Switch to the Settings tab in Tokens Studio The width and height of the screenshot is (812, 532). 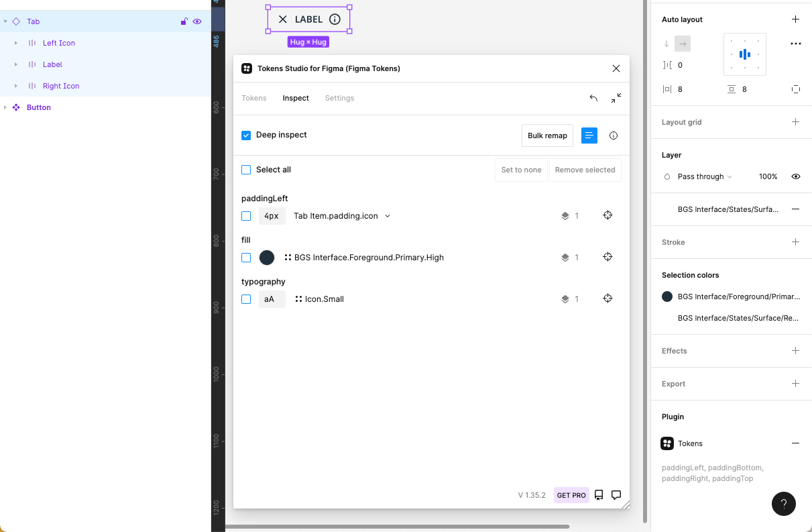click(x=339, y=98)
